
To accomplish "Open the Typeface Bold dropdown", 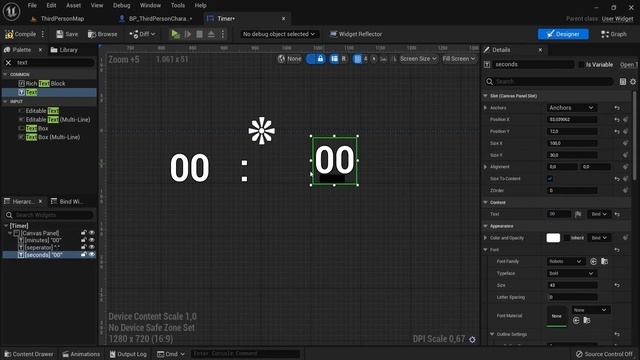I will [x=571, y=273].
